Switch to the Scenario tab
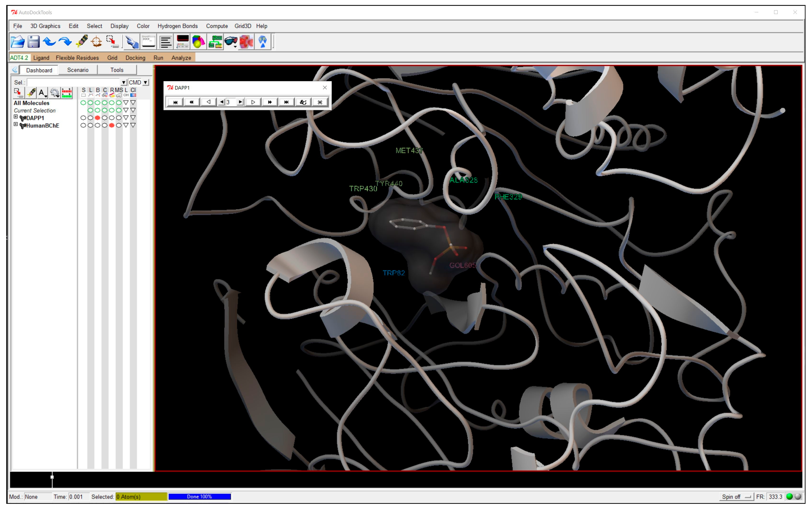The height and width of the screenshot is (509, 812). tap(78, 70)
